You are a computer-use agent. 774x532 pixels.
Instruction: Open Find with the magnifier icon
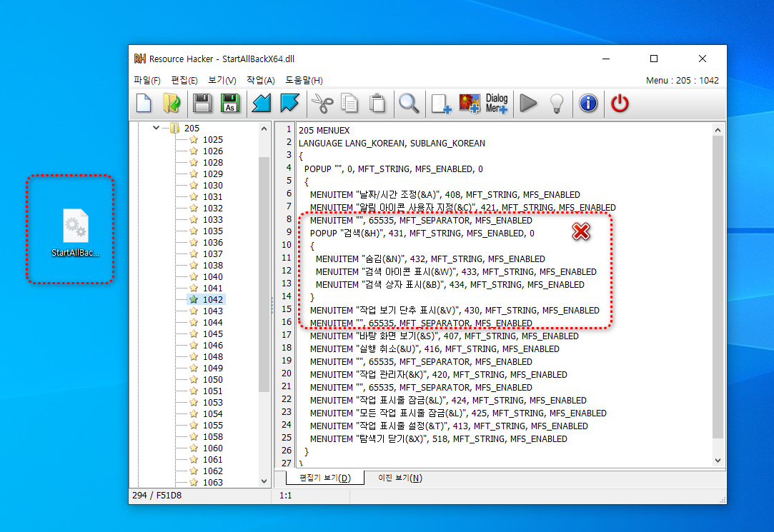coord(409,104)
